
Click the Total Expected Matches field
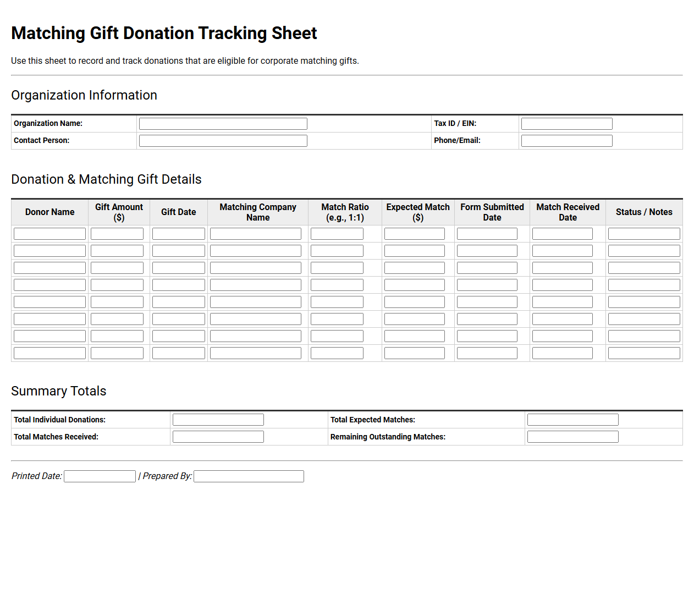pyautogui.click(x=573, y=420)
